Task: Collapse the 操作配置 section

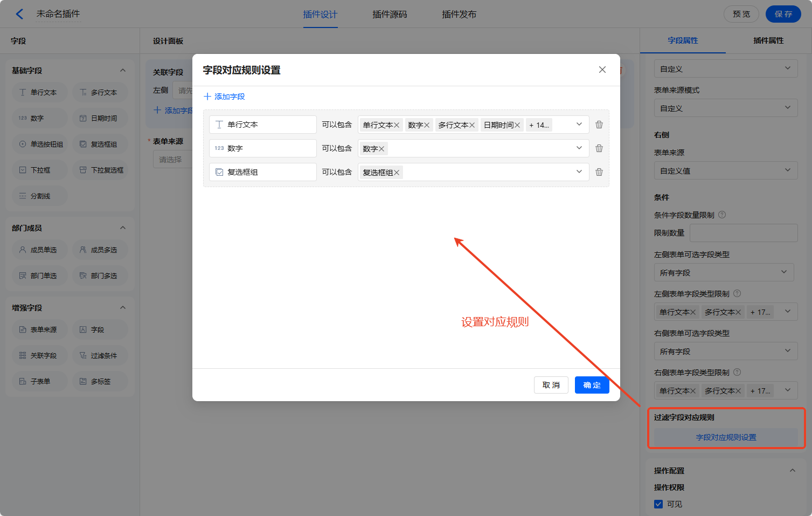Action: (792, 470)
